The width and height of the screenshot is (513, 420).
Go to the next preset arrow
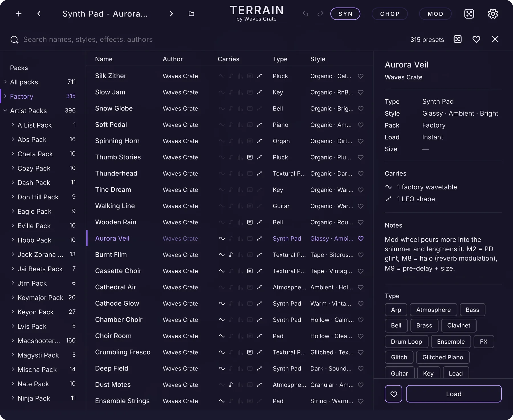click(x=171, y=14)
